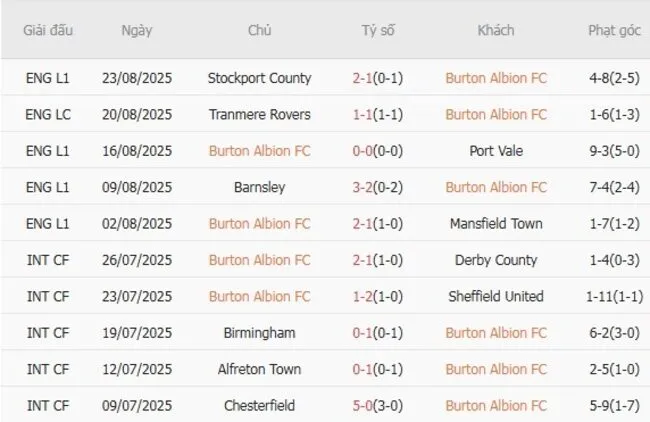Click the 1-11(1-1) corner kick stat

614,296
